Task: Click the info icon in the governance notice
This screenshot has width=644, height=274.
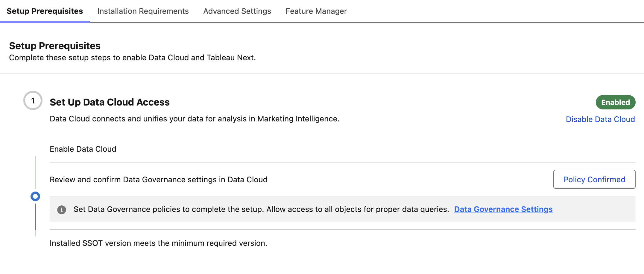Action: 62,209
